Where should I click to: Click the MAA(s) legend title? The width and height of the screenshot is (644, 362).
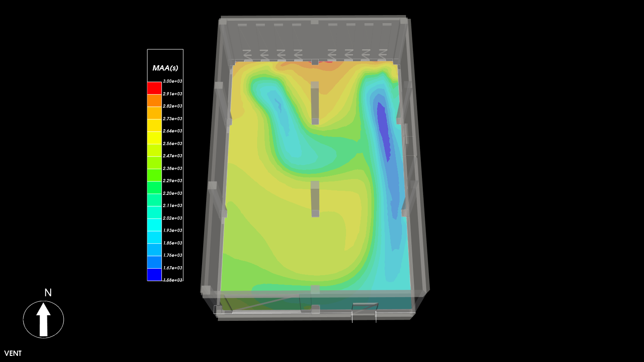(165, 68)
